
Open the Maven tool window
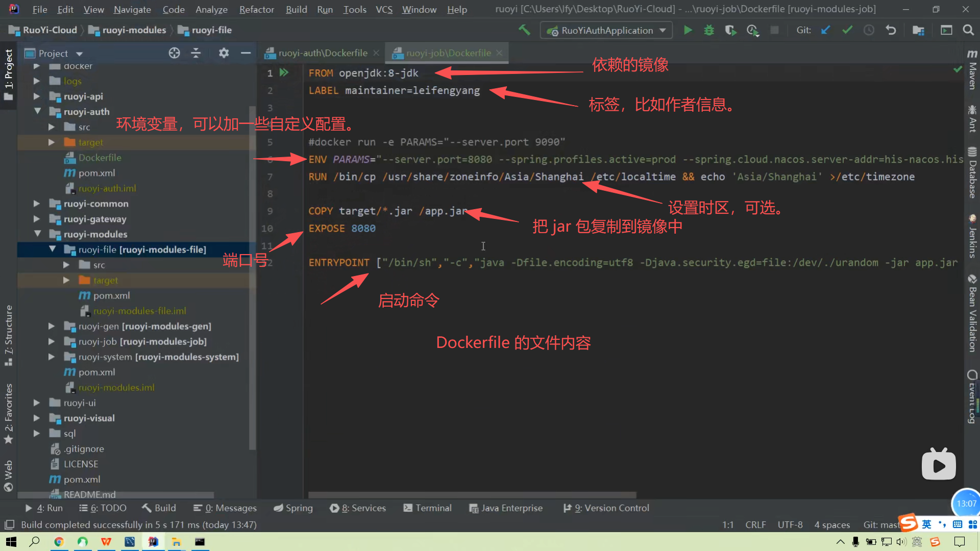972,70
